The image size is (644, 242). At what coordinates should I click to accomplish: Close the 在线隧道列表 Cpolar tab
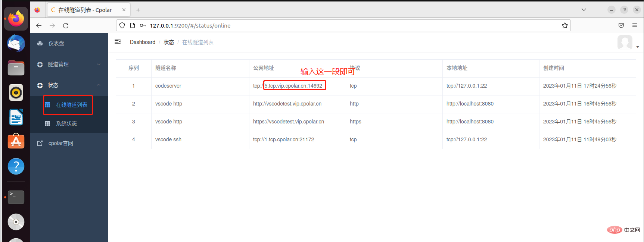point(124,10)
